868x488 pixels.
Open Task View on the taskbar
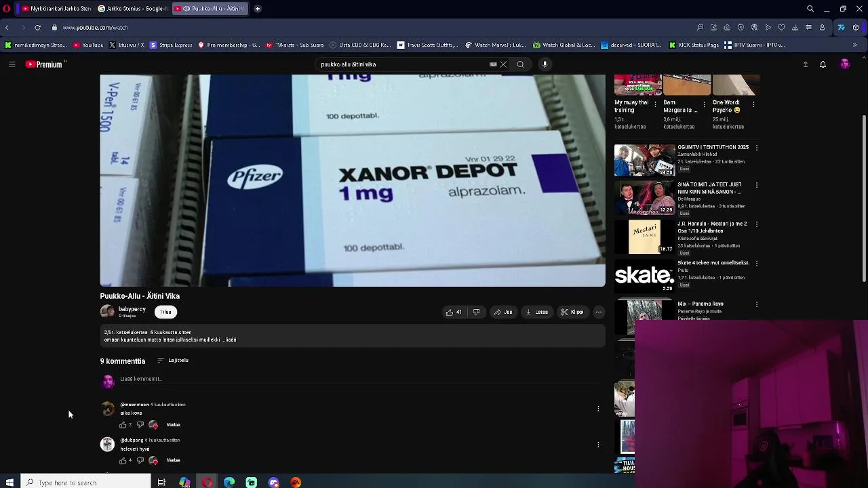161,483
